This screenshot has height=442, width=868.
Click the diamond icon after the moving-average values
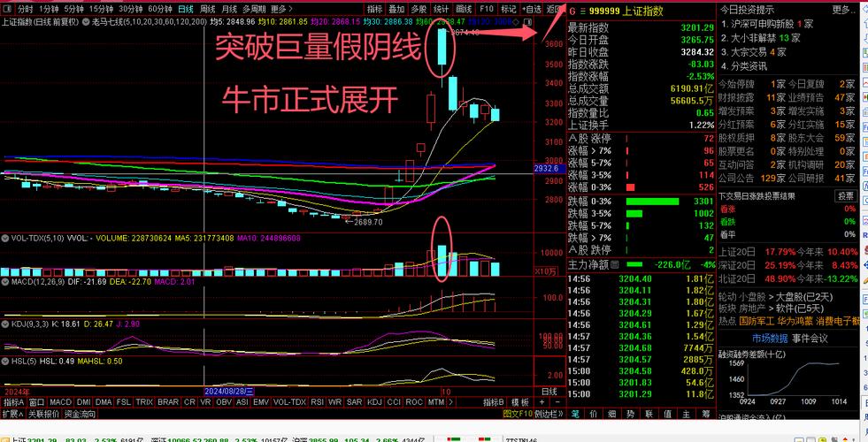click(515, 21)
